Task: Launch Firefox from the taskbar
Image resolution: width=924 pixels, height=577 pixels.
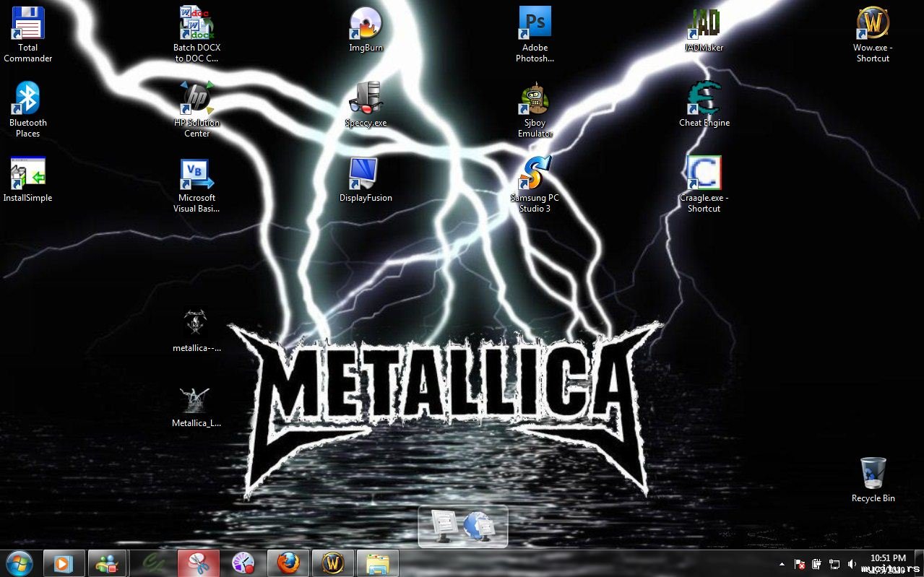Action: (x=288, y=563)
